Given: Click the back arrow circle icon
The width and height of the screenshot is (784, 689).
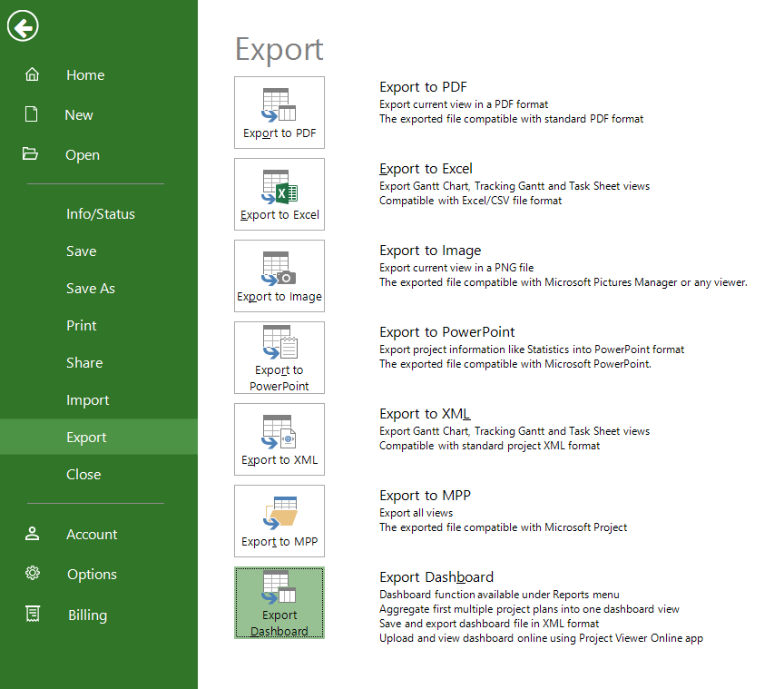Looking at the screenshot, I should (x=23, y=26).
